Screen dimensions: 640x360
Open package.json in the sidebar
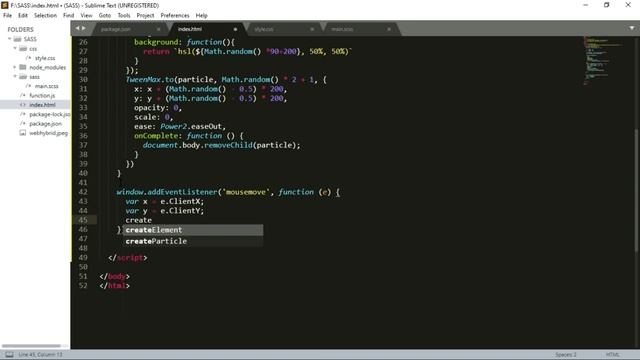click(x=45, y=124)
